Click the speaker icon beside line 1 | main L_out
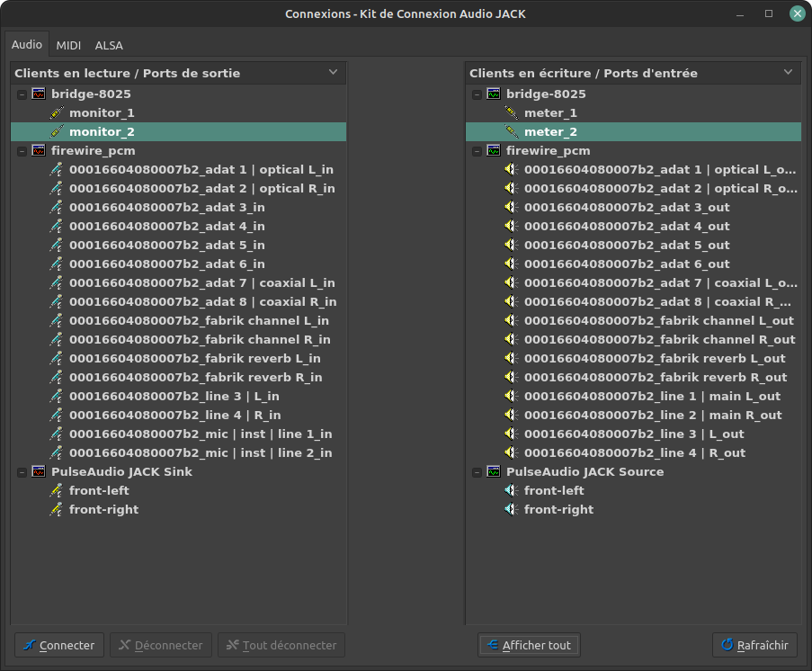 (512, 396)
